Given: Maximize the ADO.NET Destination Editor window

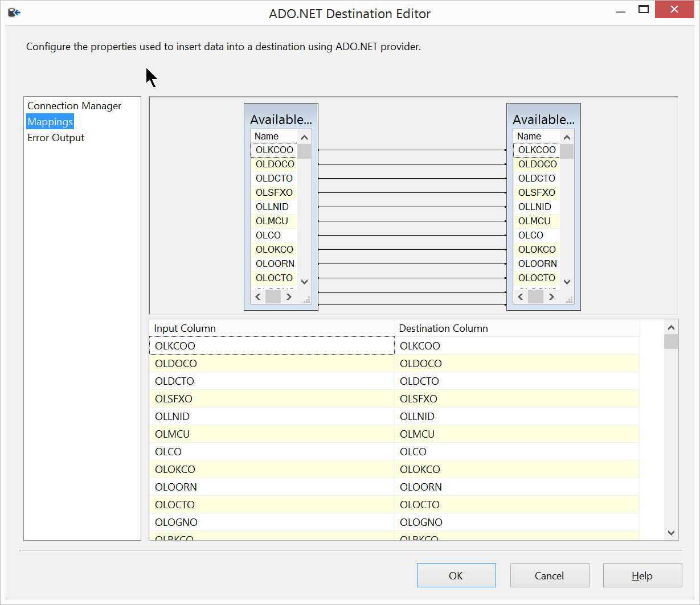Looking at the screenshot, I should [x=644, y=9].
